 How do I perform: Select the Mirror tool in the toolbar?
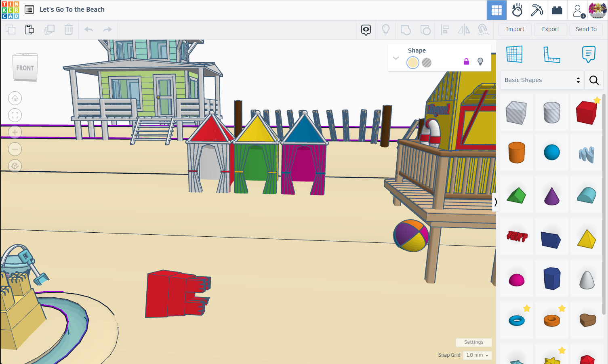pyautogui.click(x=464, y=29)
